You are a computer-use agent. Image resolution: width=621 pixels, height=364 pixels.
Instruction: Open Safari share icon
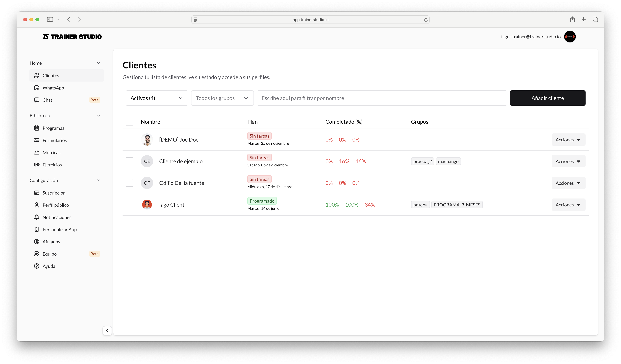click(572, 19)
